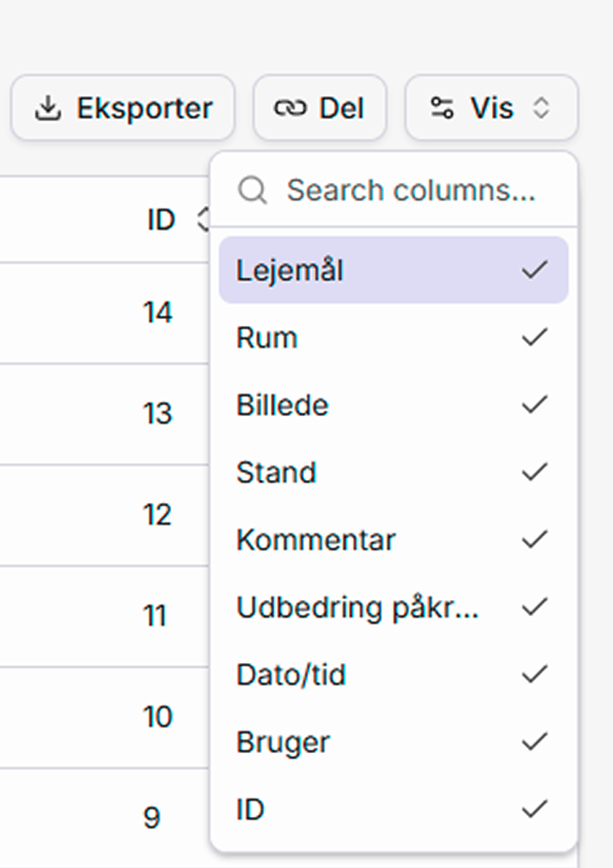Toggle Rum column visibility
This screenshot has height=868, width=613.
click(393, 338)
